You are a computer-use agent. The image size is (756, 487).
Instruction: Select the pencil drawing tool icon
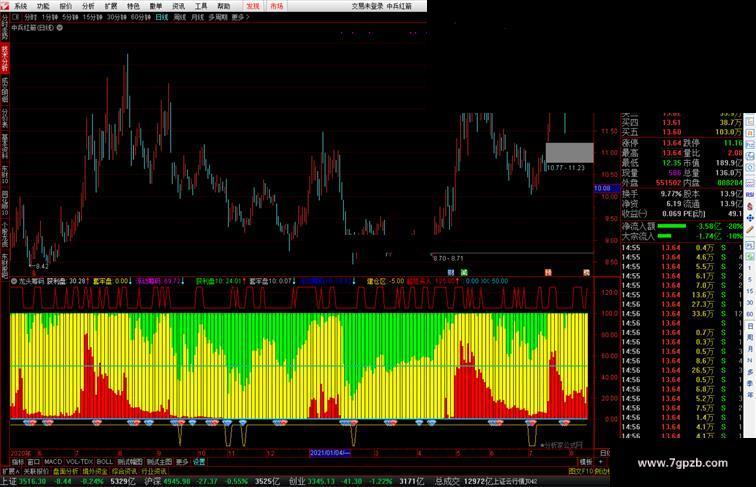[x=750, y=230]
